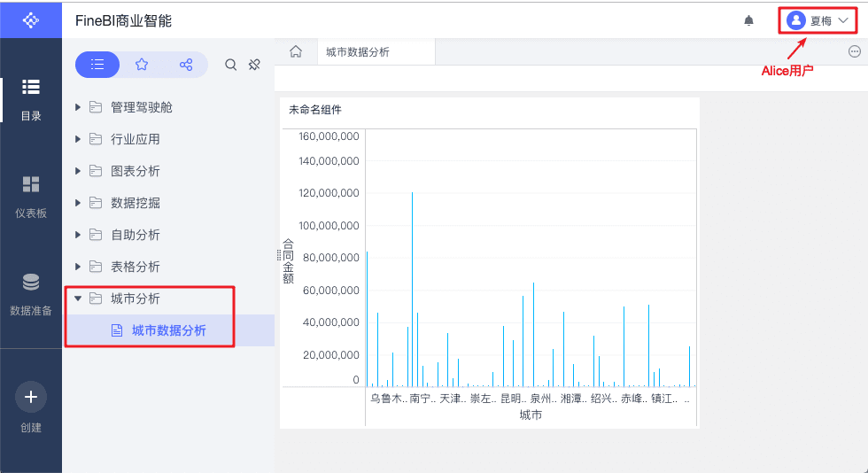
Task: Select the 数据挖掘 folder
Action: [x=135, y=203]
